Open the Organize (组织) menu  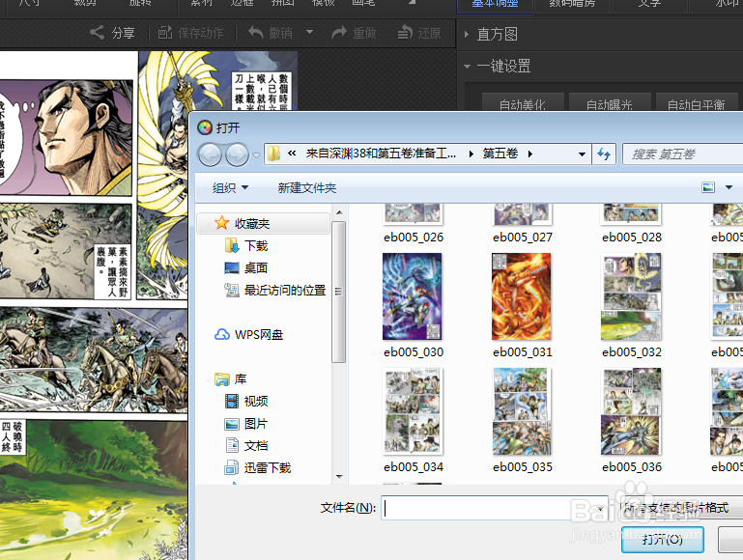pyautogui.click(x=230, y=188)
